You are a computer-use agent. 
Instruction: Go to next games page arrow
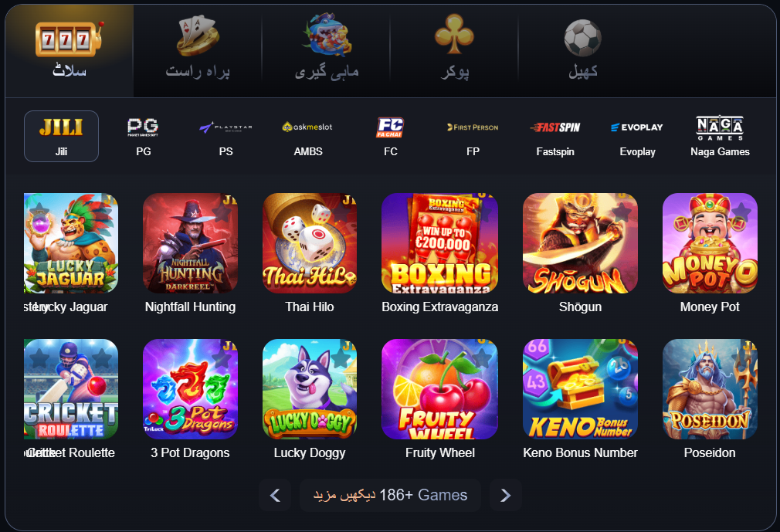pos(505,495)
